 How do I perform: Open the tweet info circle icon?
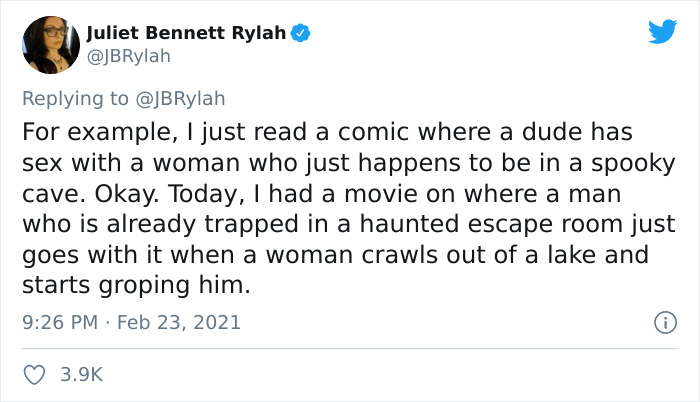661,323
